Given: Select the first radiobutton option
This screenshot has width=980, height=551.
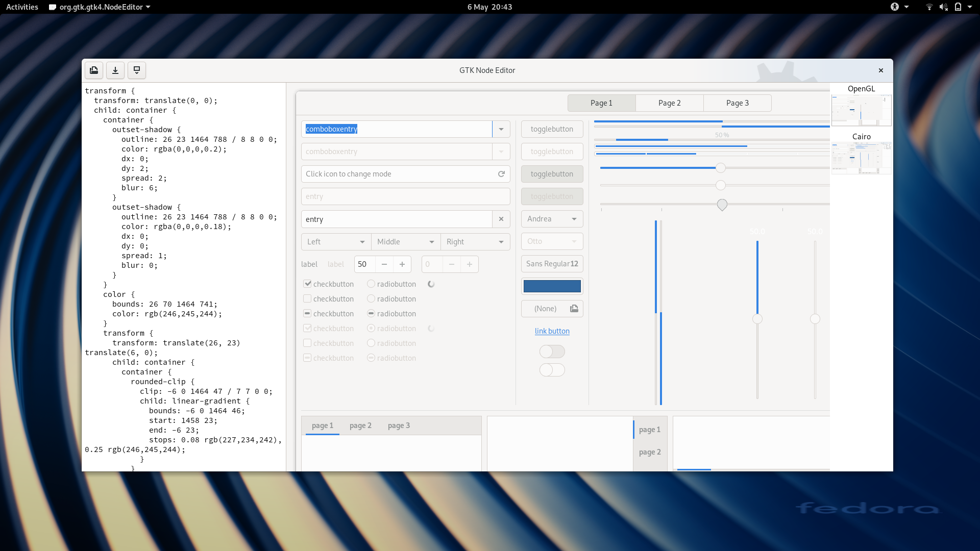Looking at the screenshot, I should (x=370, y=283).
